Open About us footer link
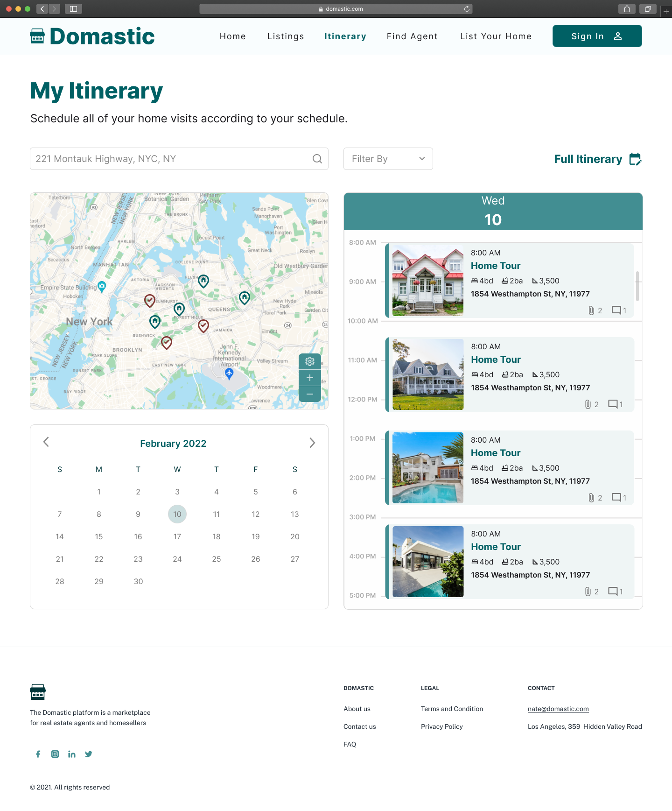Viewport: 672px width, 811px height. 357,709
